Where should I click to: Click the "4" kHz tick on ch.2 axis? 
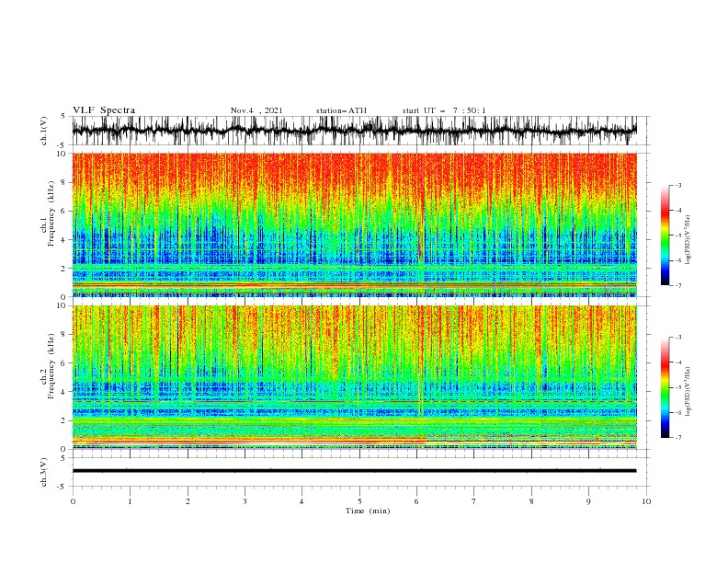64,392
